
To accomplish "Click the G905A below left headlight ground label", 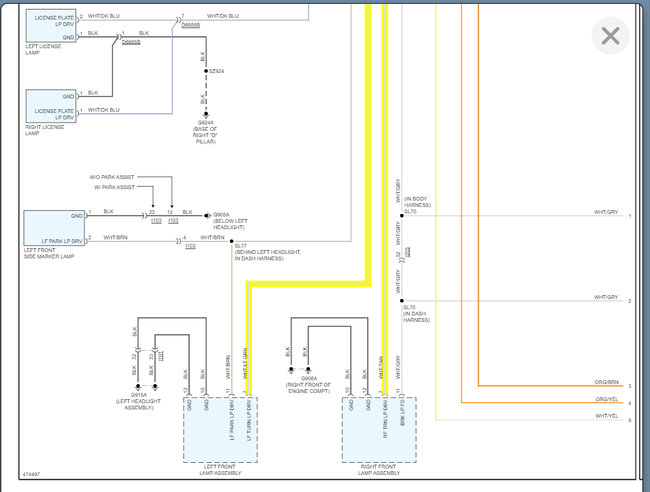I will coord(230,221).
